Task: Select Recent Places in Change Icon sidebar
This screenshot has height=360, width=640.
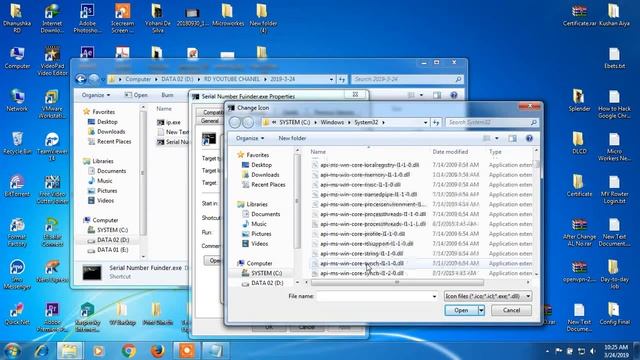Action: [x=268, y=184]
